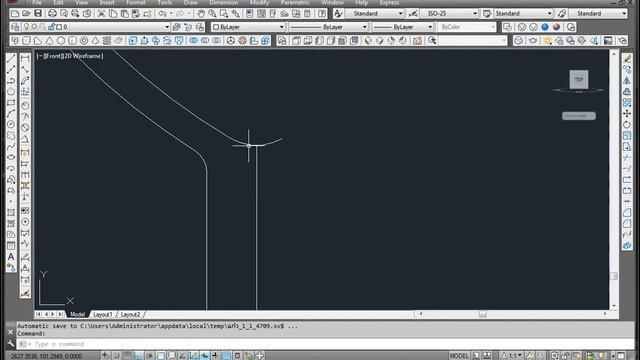The height and width of the screenshot is (360, 640).
Task: Select the Line tool in Draw toolbar
Action: pyautogui.click(x=11, y=58)
